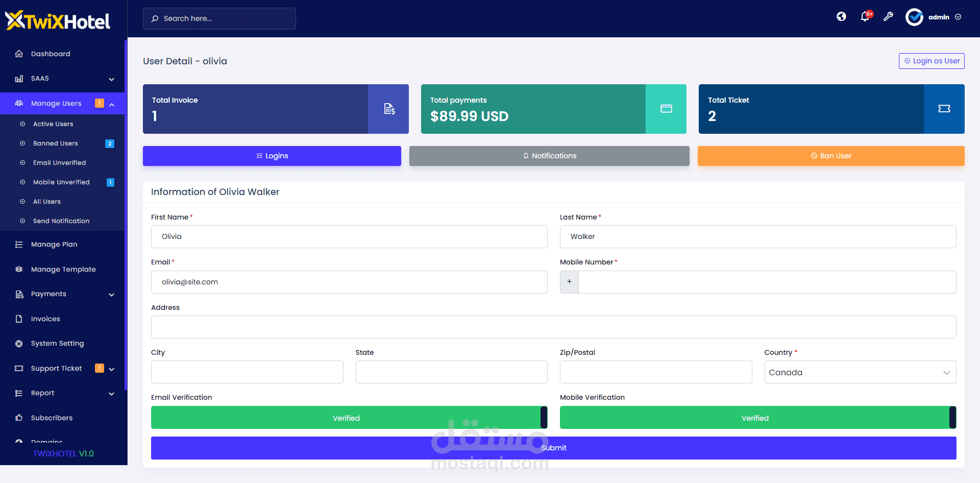The image size is (980, 483).
Task: Click the Last Name field with Walker
Action: (758, 237)
